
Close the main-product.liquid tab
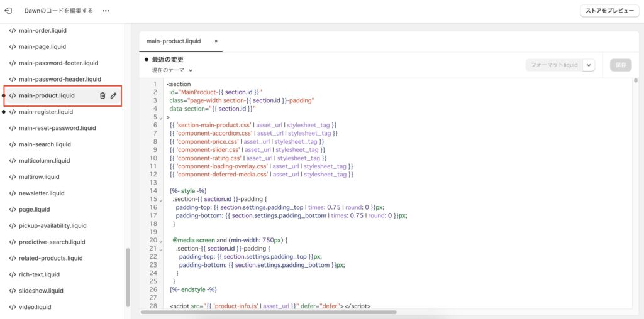point(216,41)
